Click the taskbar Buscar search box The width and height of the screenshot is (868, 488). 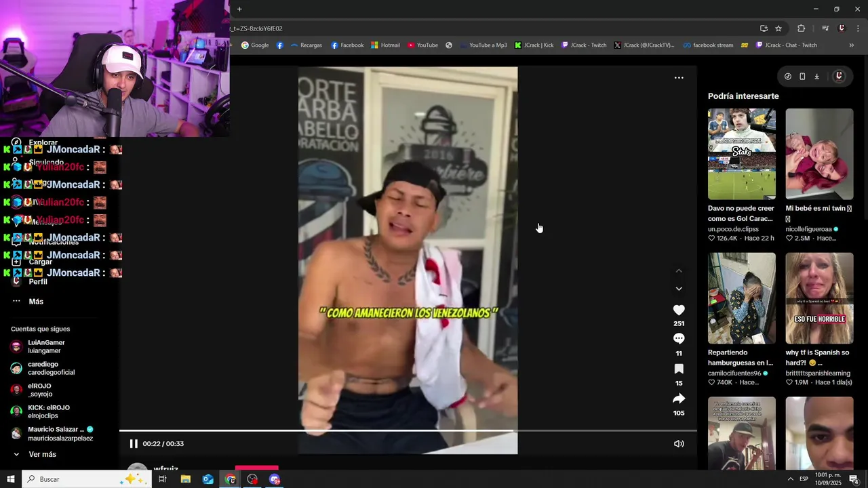pyautogui.click(x=86, y=479)
